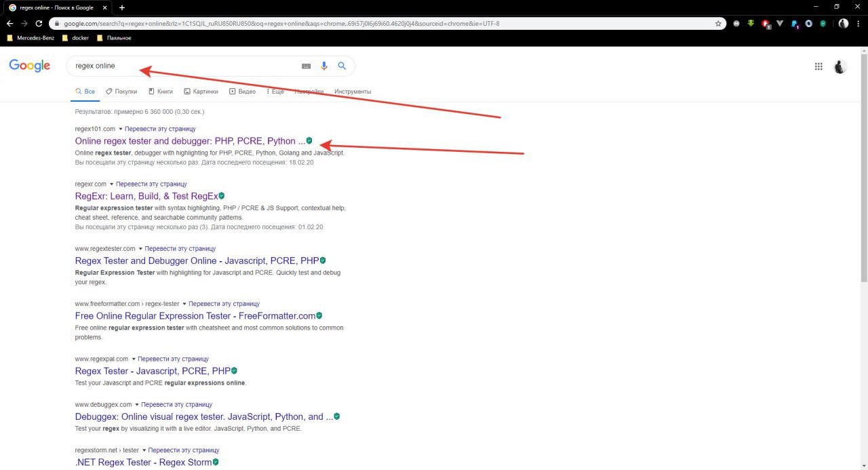
Task: Expand the arrow next to freeformatter.com › regex-tester
Action: (x=184, y=304)
